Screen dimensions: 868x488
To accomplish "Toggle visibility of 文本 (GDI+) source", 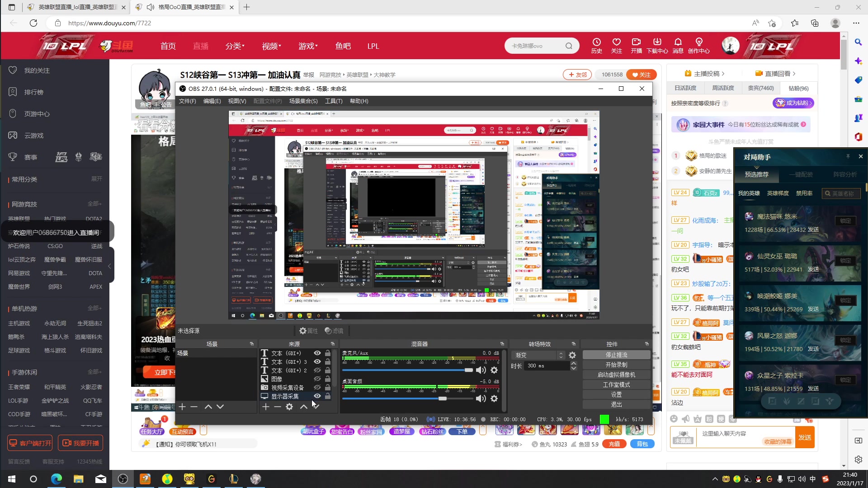I will tap(317, 353).
